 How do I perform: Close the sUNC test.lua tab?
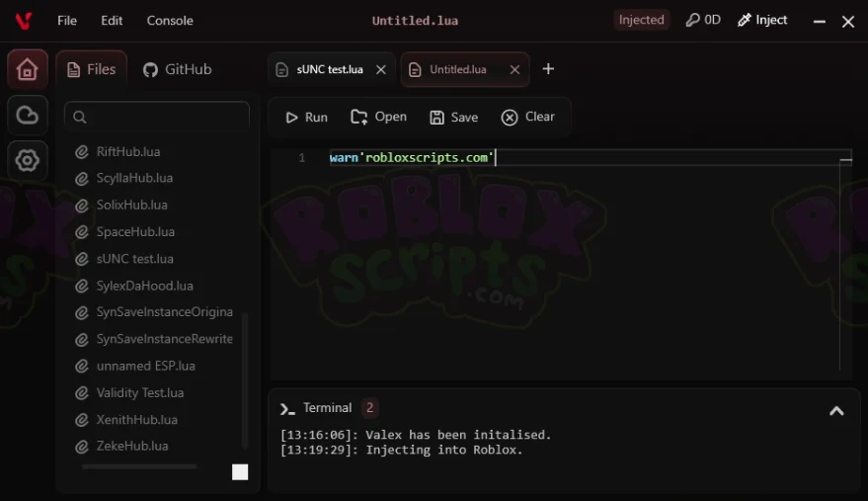tap(381, 70)
